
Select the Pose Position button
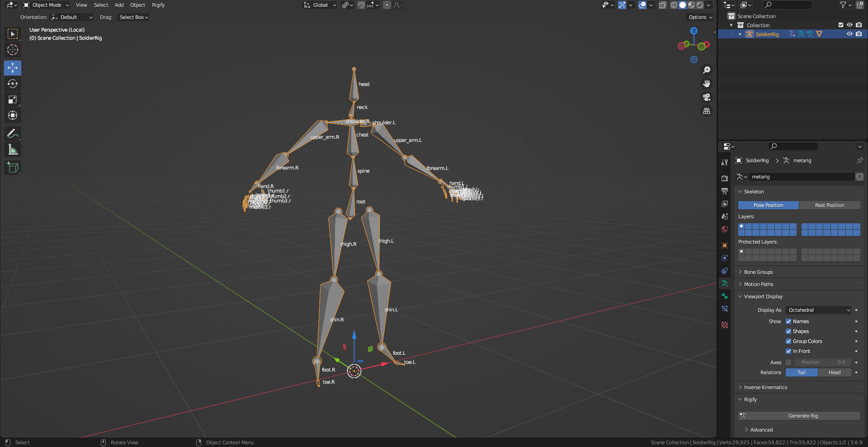[x=769, y=205]
